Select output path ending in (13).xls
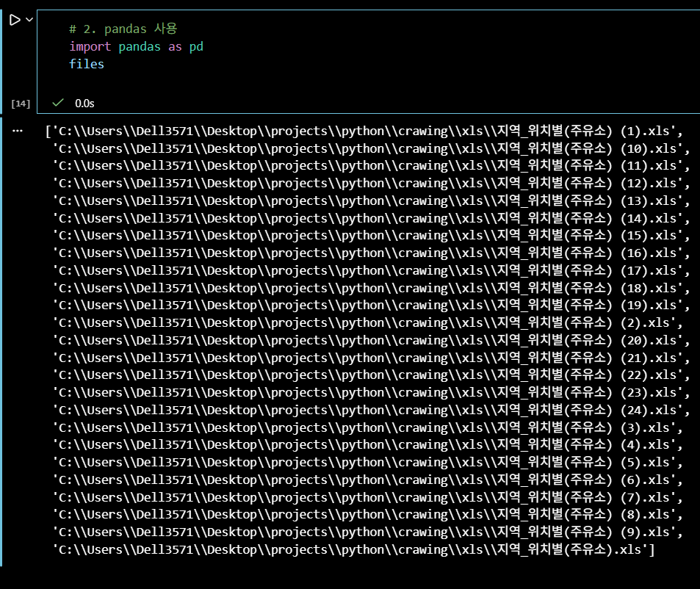The image size is (700, 589). coord(372,200)
